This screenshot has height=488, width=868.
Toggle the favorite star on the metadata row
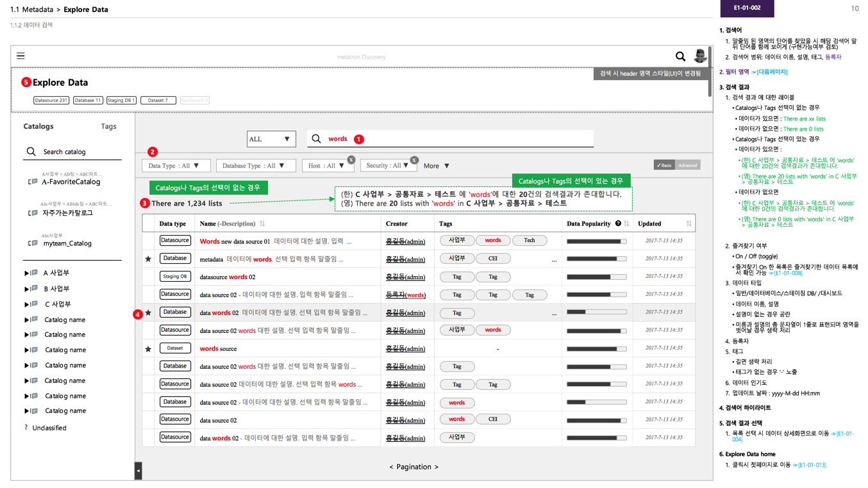coord(148,259)
